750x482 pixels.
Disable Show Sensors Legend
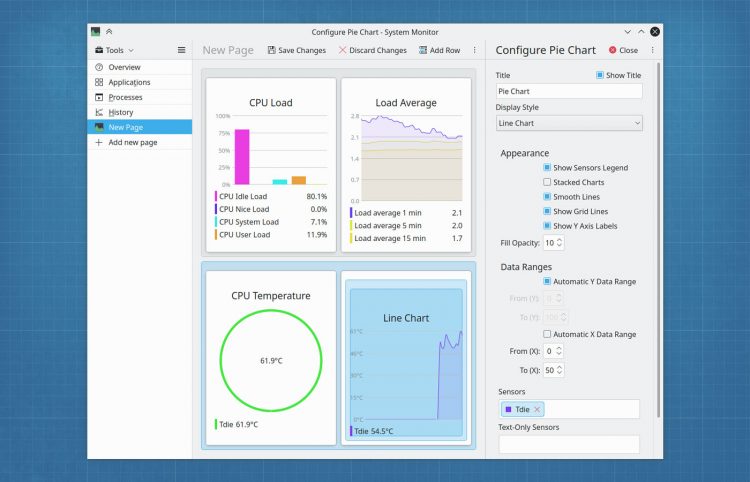pos(547,167)
